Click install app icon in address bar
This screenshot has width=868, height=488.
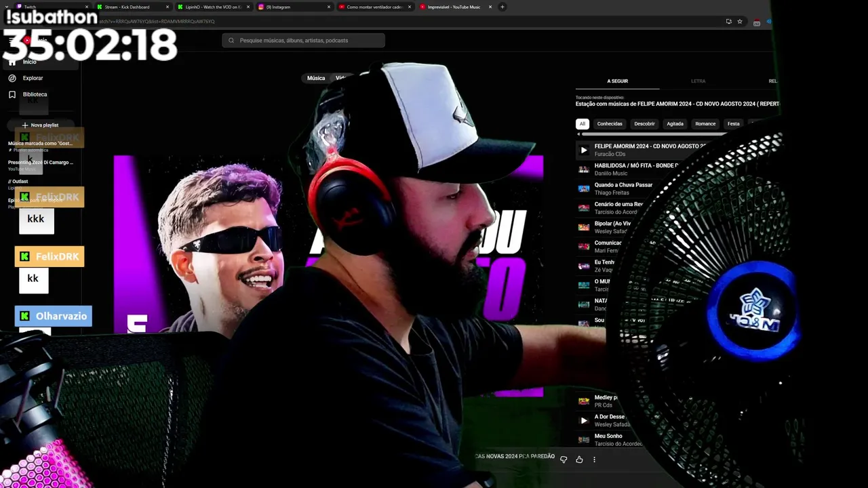click(729, 22)
